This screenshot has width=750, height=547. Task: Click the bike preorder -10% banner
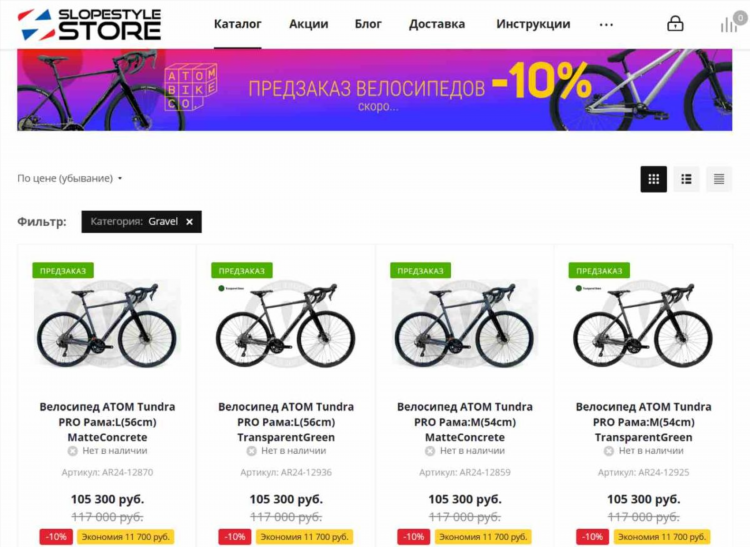pyautogui.click(x=375, y=89)
